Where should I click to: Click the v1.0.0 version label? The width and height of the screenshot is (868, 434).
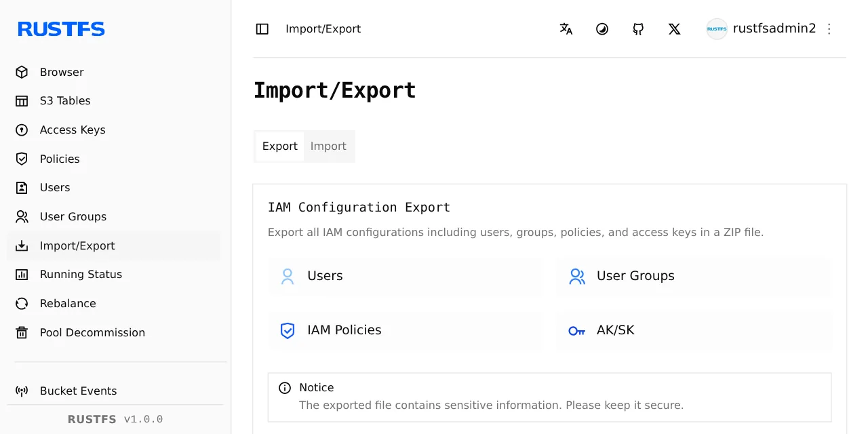143,420
